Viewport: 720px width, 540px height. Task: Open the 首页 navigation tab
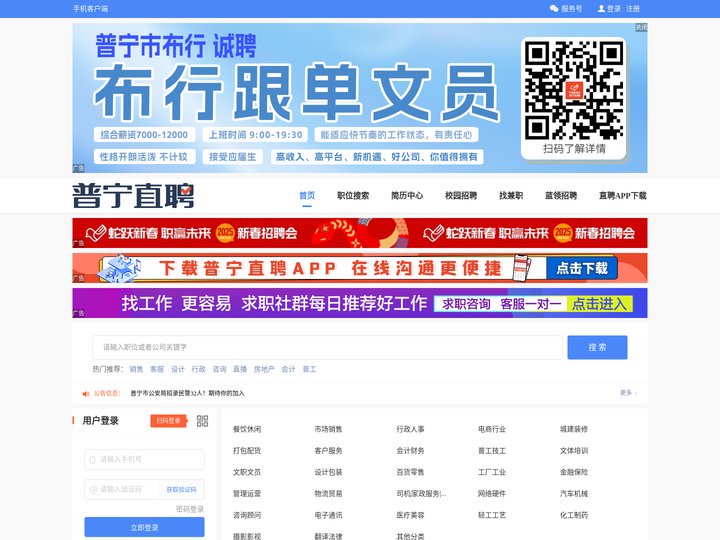(x=307, y=196)
